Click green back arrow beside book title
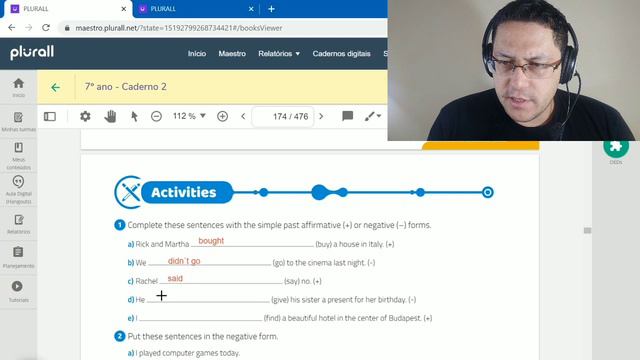Viewport: 640px width, 360px height. 56,87
